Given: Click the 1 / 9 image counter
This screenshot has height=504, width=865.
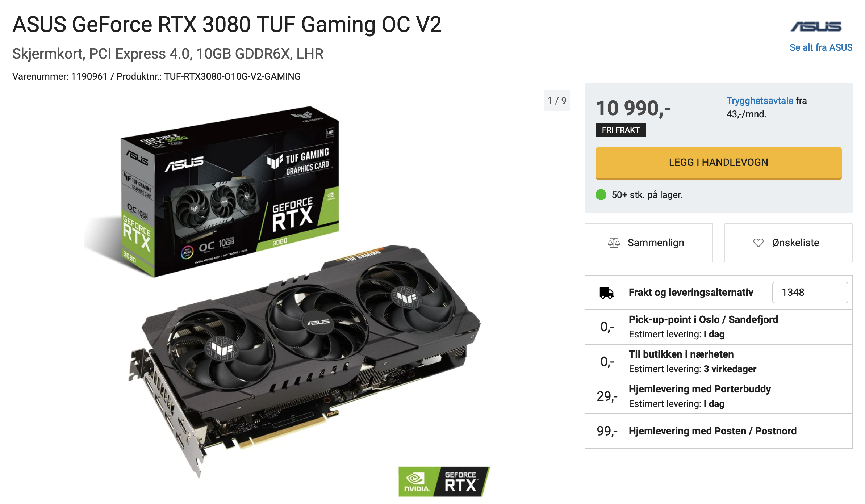Looking at the screenshot, I should 557,101.
